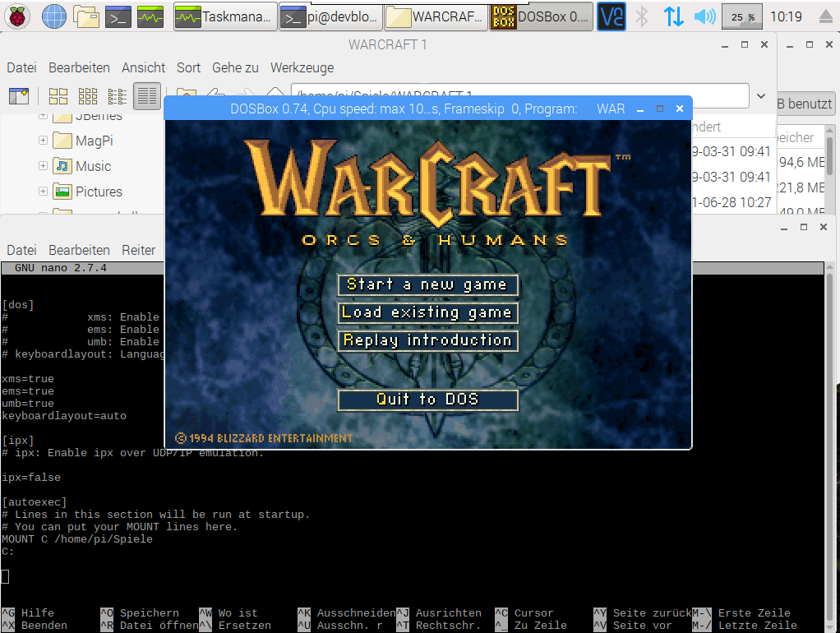840x633 pixels.
Task: Open the Bearbeiten menu in file manager
Action: pos(79,67)
